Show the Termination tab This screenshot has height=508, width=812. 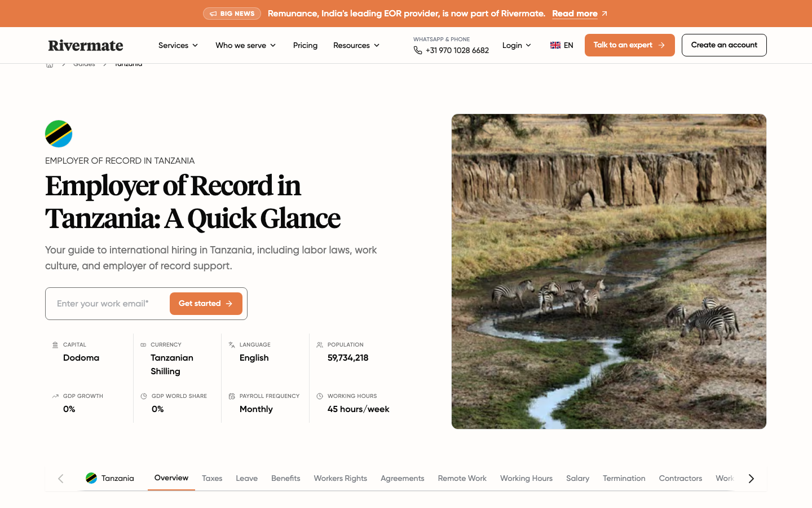624,478
